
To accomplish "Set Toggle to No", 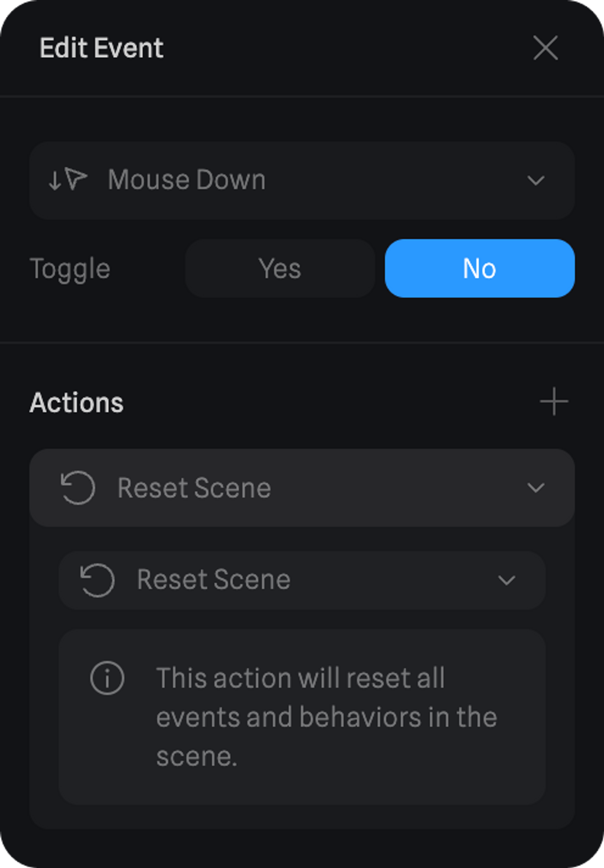I will (x=479, y=268).
